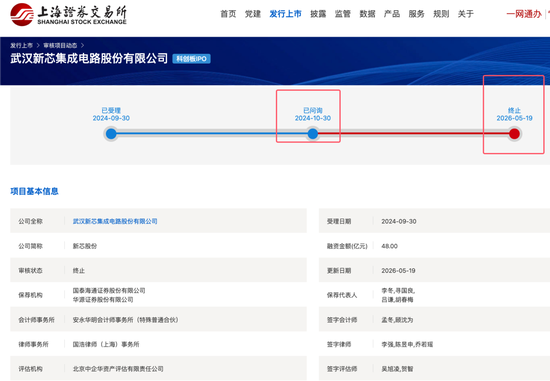Click the 受理日期 value 2024-09-30
Viewport: 550px width, 381px height.
click(399, 221)
